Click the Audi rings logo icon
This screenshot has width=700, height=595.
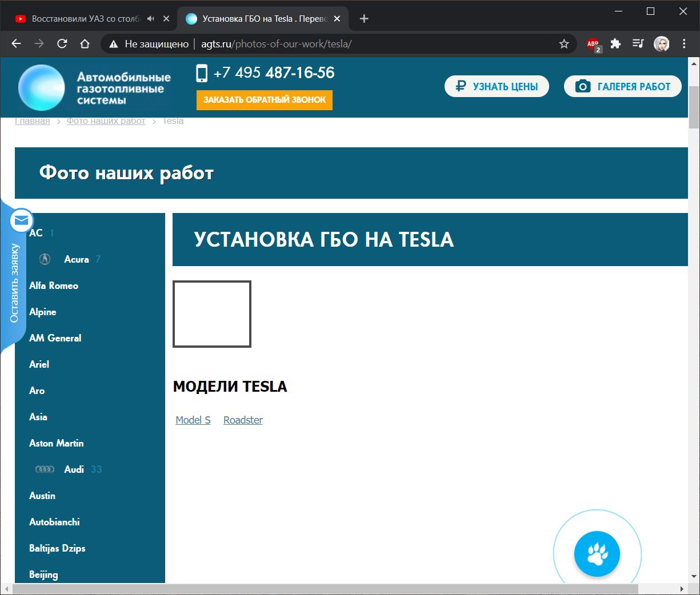click(45, 469)
